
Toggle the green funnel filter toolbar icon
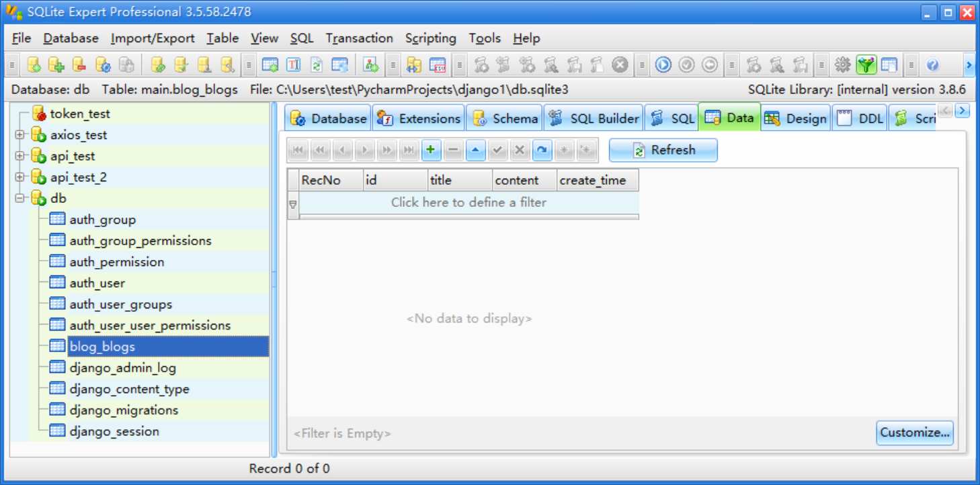point(866,65)
